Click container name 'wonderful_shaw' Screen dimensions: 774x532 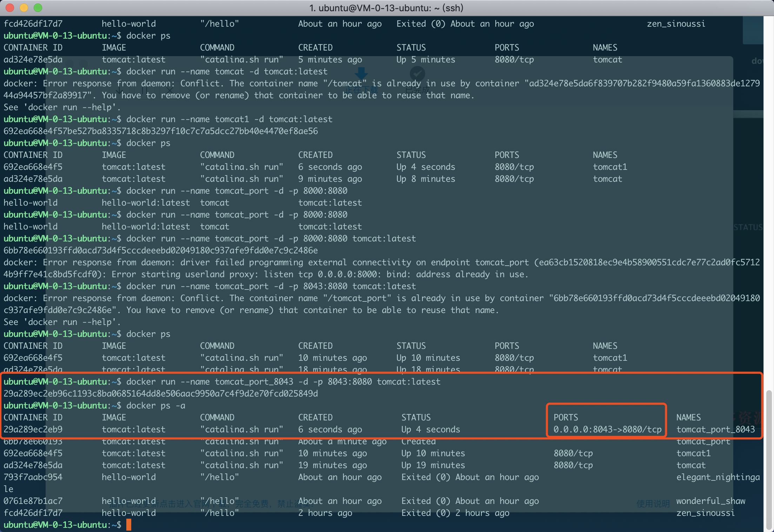click(711, 501)
